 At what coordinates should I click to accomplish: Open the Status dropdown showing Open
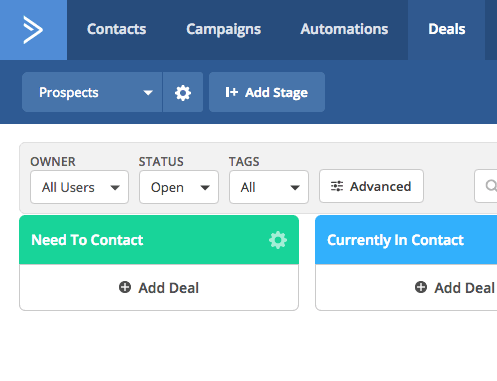[x=179, y=187]
